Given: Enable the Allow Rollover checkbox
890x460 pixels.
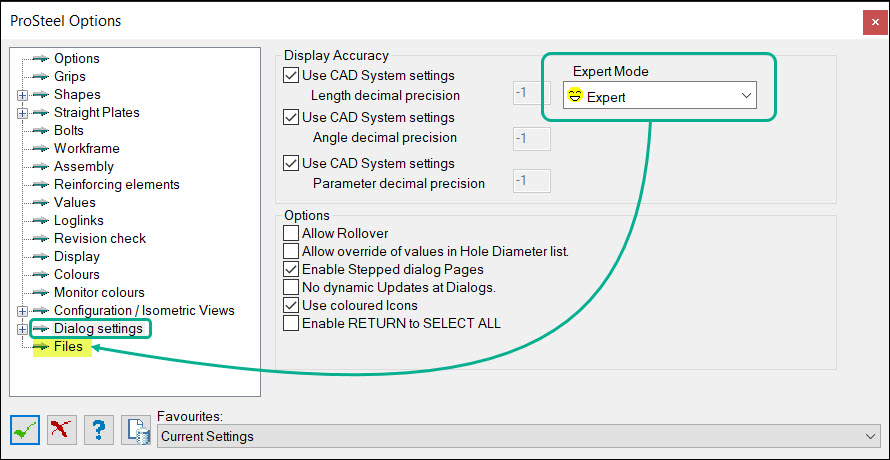Looking at the screenshot, I should click(291, 233).
